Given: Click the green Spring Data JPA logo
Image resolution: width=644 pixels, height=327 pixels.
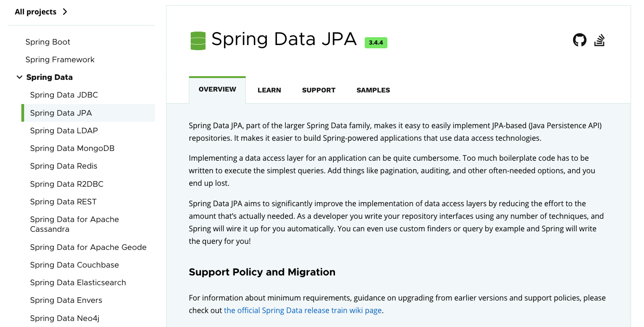Looking at the screenshot, I should [198, 41].
